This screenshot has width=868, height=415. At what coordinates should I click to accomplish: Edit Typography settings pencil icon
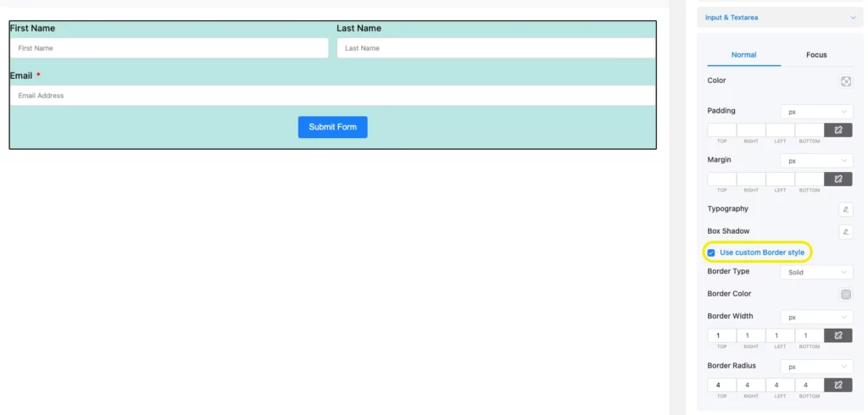click(x=845, y=209)
